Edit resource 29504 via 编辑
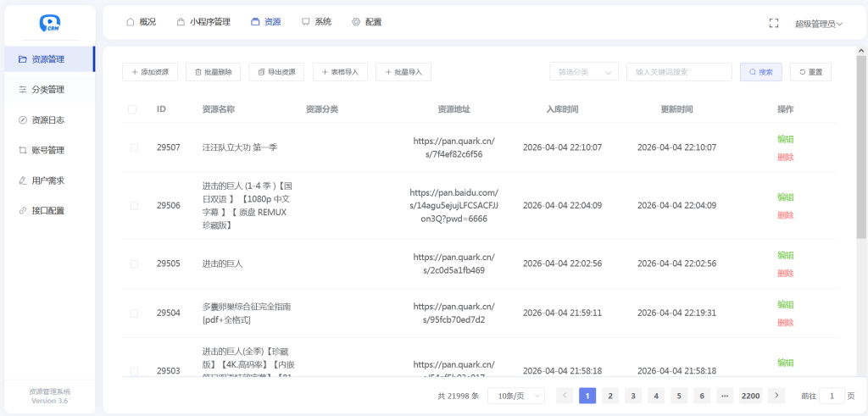Screen dimensions: 868x416 click(x=786, y=304)
